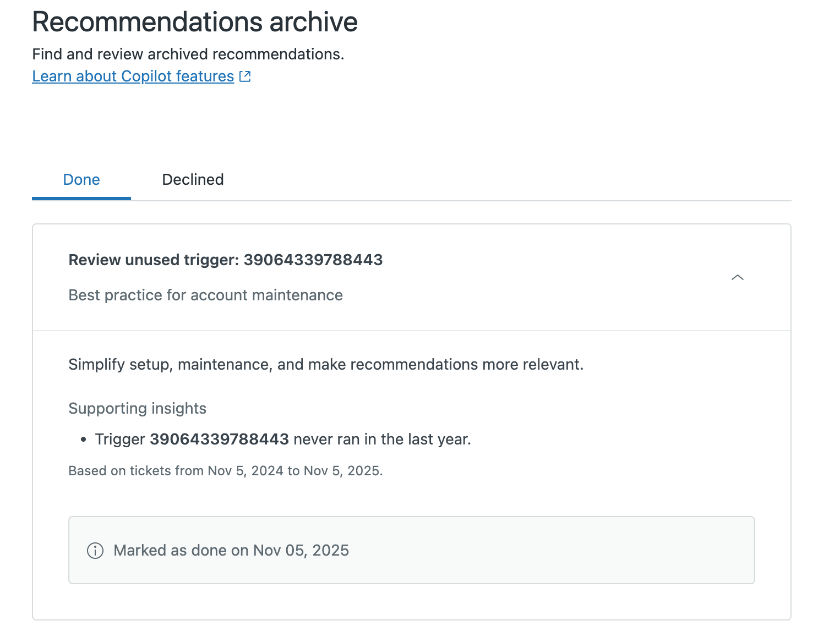Click 'Best practice for account maintenance' subtitle
Image resolution: width=840 pixels, height=637 pixels.
point(205,295)
